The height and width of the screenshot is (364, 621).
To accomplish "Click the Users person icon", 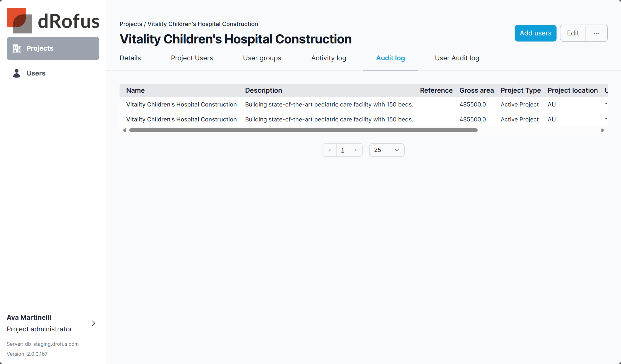I will (x=17, y=73).
